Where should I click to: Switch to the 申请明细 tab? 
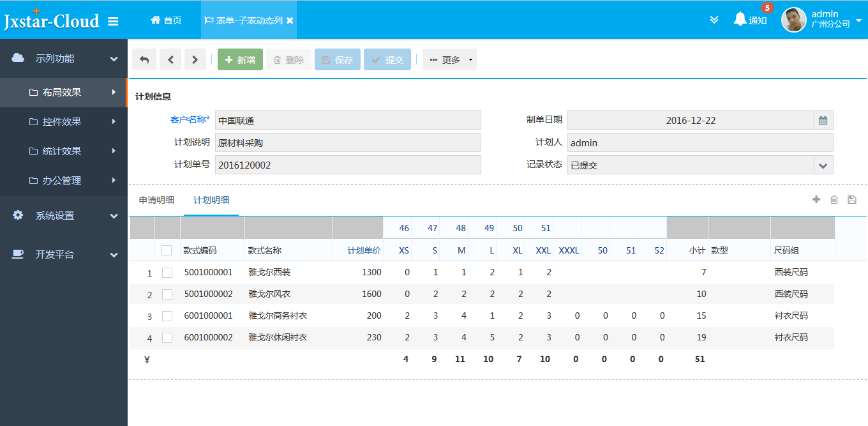156,200
